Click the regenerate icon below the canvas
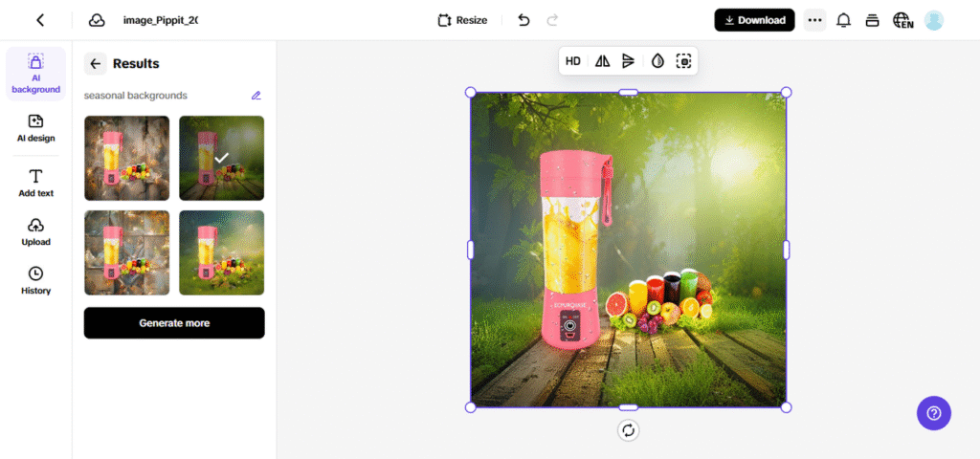Viewport: 980px width, 459px height. coord(628,430)
